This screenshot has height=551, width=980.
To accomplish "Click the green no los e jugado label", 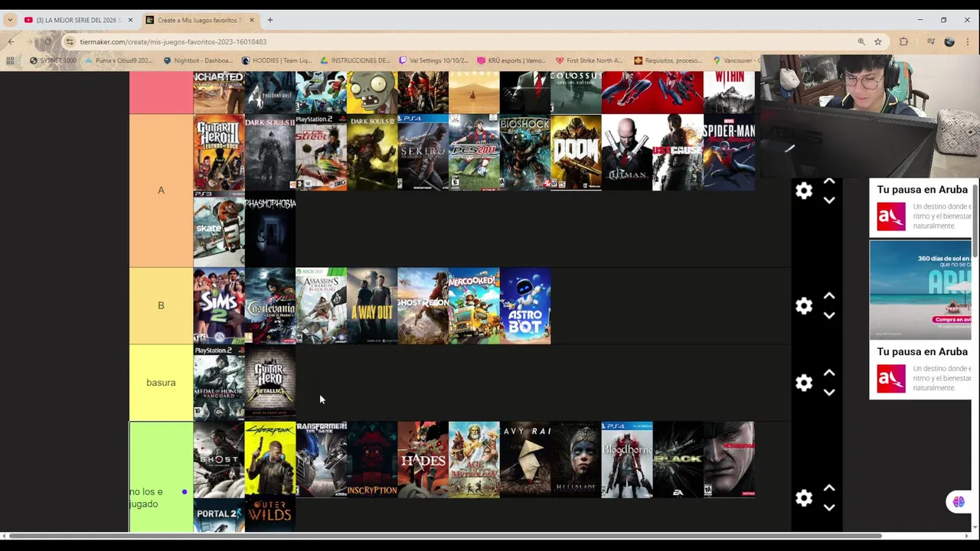I will click(161, 477).
